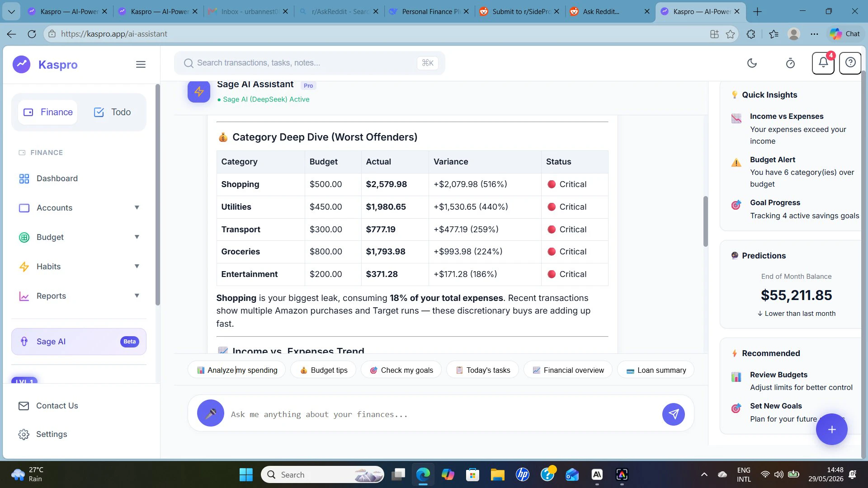The height and width of the screenshot is (488, 868).
Task: Open notifications bell with badge
Action: [823, 63]
